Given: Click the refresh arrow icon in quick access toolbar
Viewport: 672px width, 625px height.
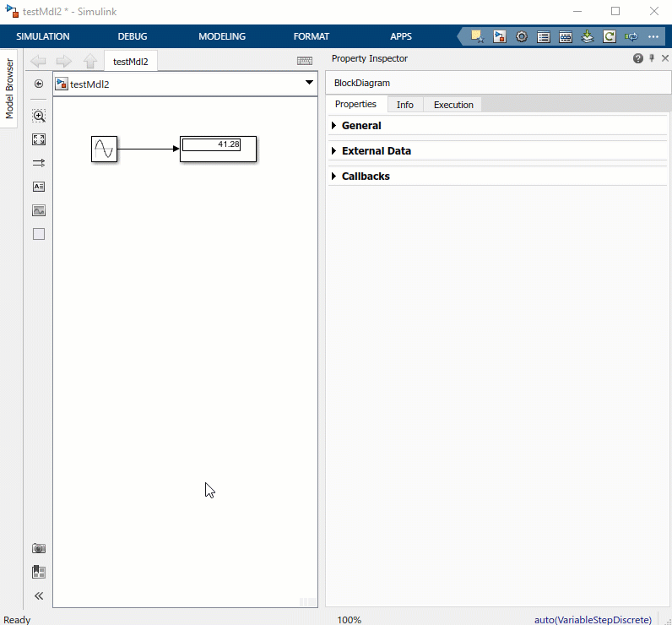Looking at the screenshot, I should pos(610,36).
